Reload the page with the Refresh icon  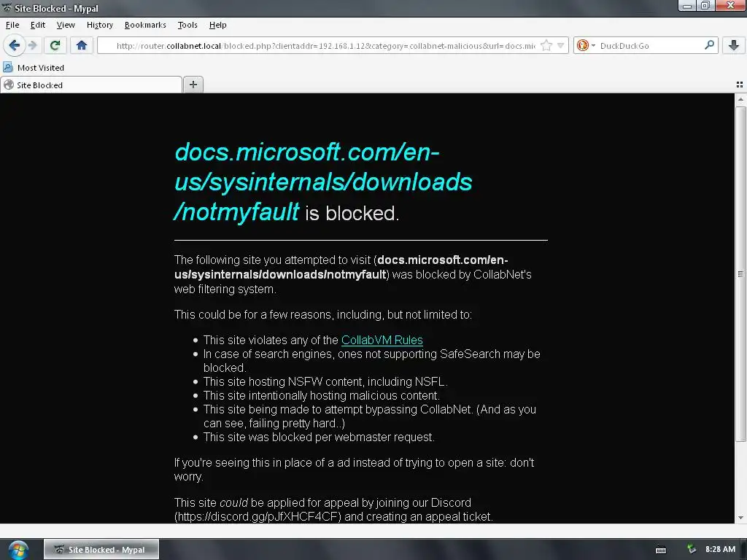click(x=55, y=45)
